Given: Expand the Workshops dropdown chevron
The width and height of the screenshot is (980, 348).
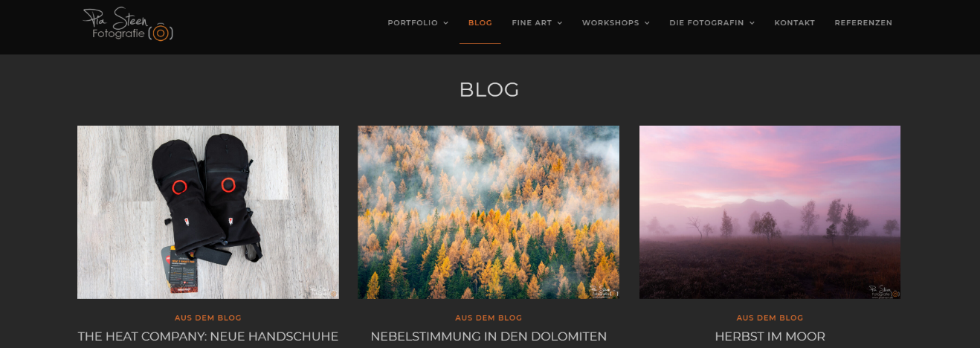Looking at the screenshot, I should (x=648, y=23).
